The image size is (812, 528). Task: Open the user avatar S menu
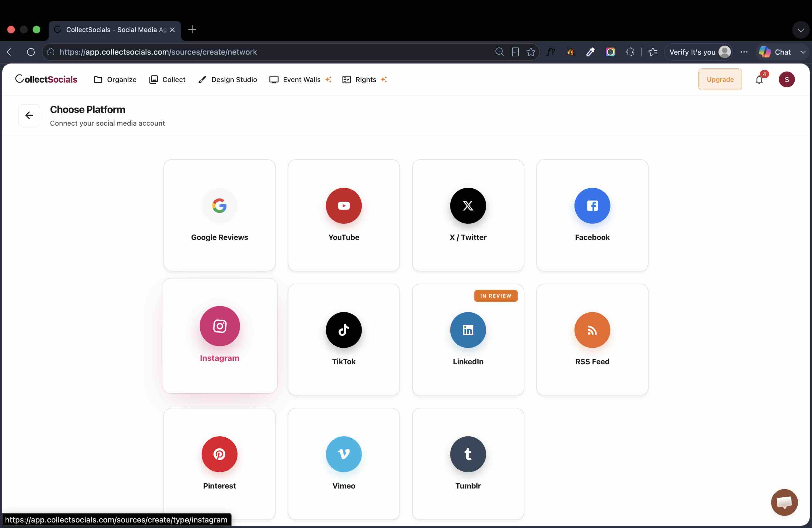[x=786, y=80]
